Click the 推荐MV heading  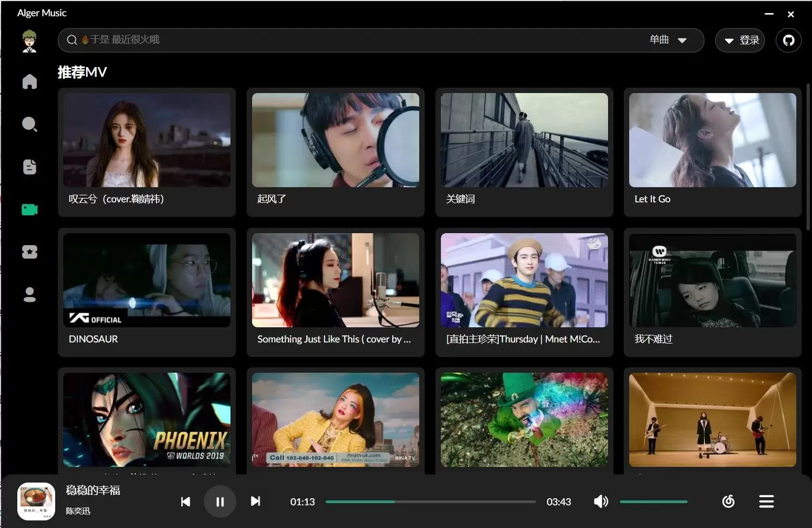pyautogui.click(x=82, y=72)
